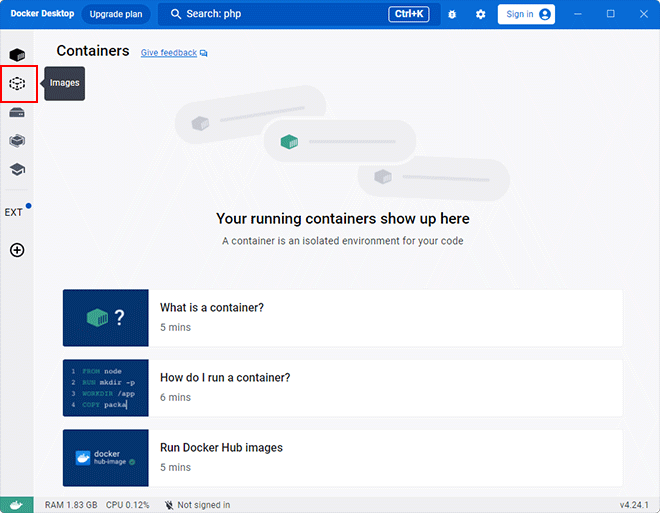Screen dimensions: 660x513
Task: Open the troubleshoot bug icon
Action: [x=452, y=14]
